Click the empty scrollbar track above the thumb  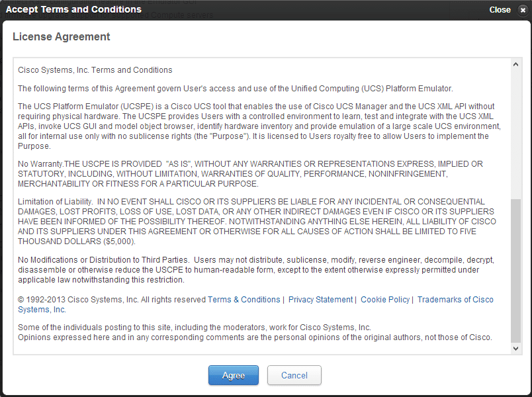coord(516,132)
